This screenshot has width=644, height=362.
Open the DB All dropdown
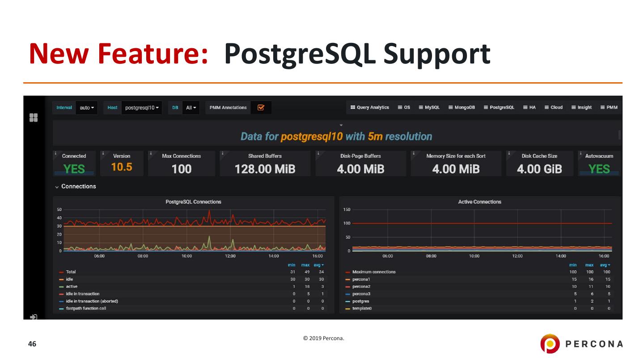click(x=191, y=108)
